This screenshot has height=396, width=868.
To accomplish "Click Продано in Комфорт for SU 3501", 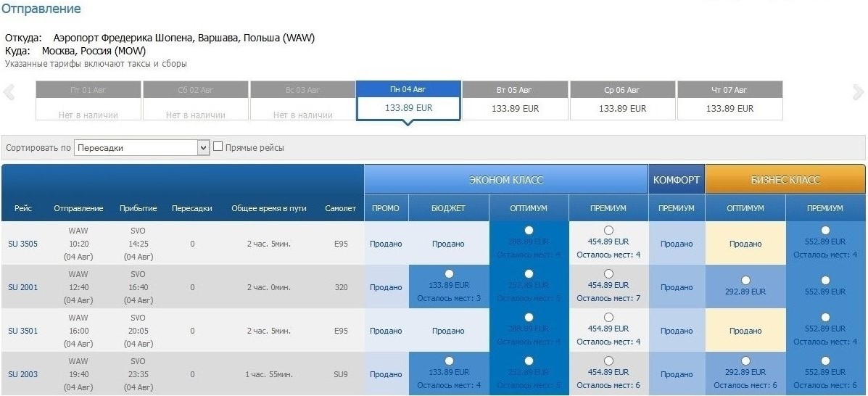I will tap(677, 331).
